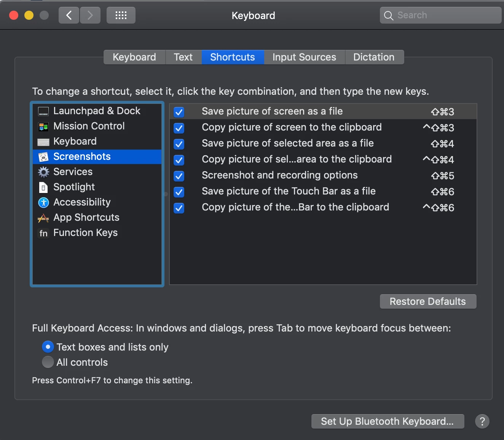Screen dimensions: 504x440
Task: Go forward with the right chevron button
Action: point(90,15)
